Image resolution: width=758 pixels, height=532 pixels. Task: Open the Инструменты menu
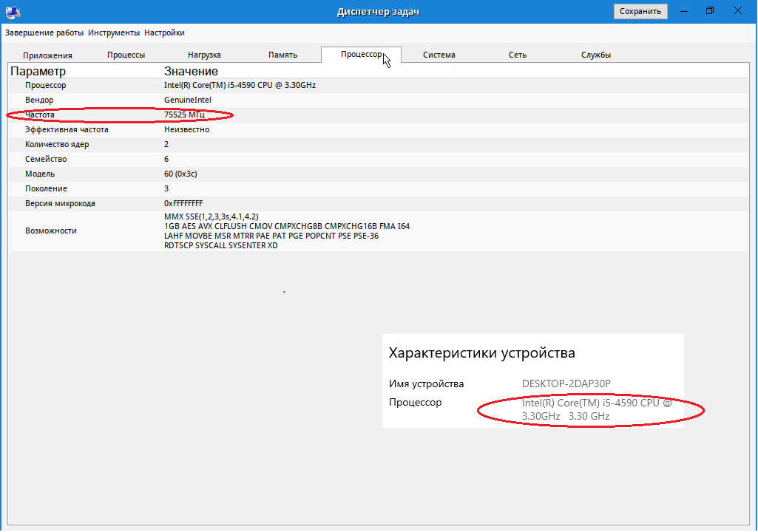coord(114,33)
